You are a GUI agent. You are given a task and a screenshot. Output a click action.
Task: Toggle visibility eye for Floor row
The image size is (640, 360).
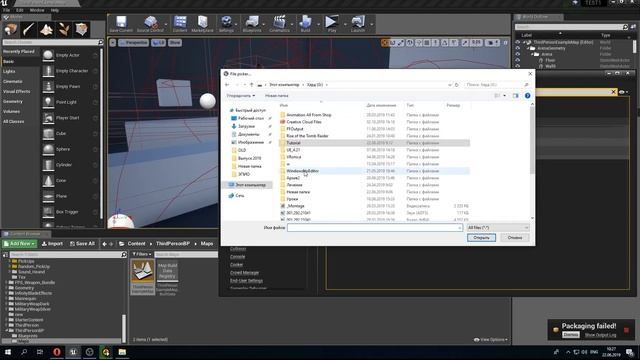coord(518,60)
